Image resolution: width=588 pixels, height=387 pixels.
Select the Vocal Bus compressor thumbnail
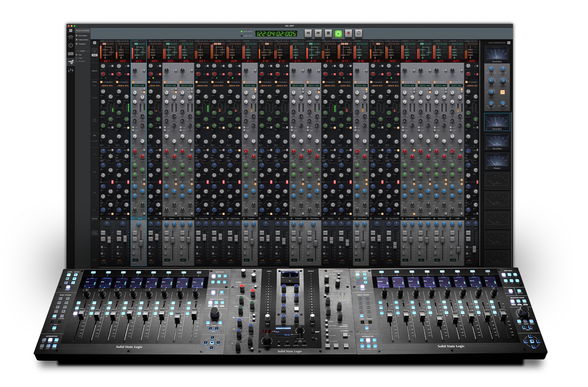(x=497, y=142)
